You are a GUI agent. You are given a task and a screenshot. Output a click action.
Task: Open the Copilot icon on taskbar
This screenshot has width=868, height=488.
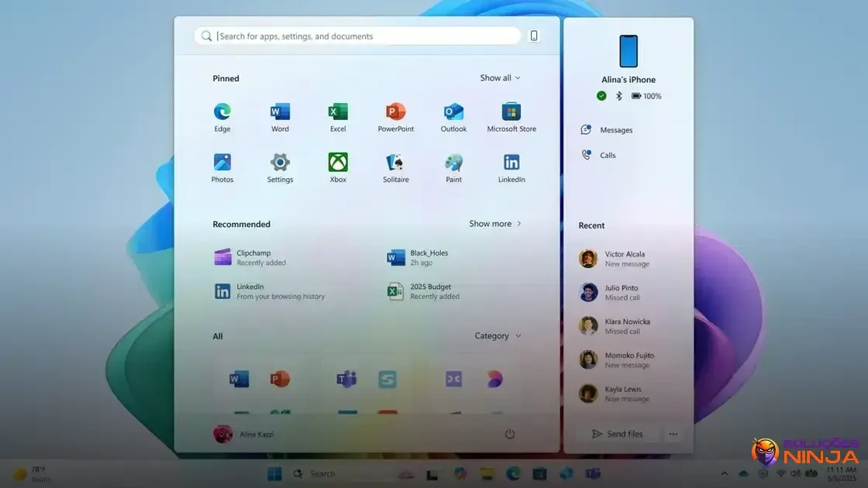[x=460, y=473]
